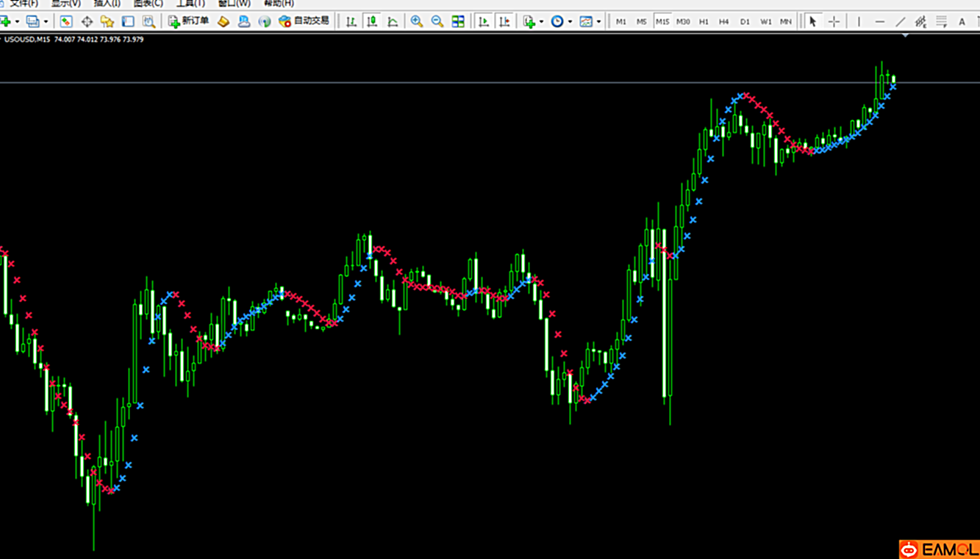Switch chart to bar chart mode
980x559 pixels.
tap(351, 21)
